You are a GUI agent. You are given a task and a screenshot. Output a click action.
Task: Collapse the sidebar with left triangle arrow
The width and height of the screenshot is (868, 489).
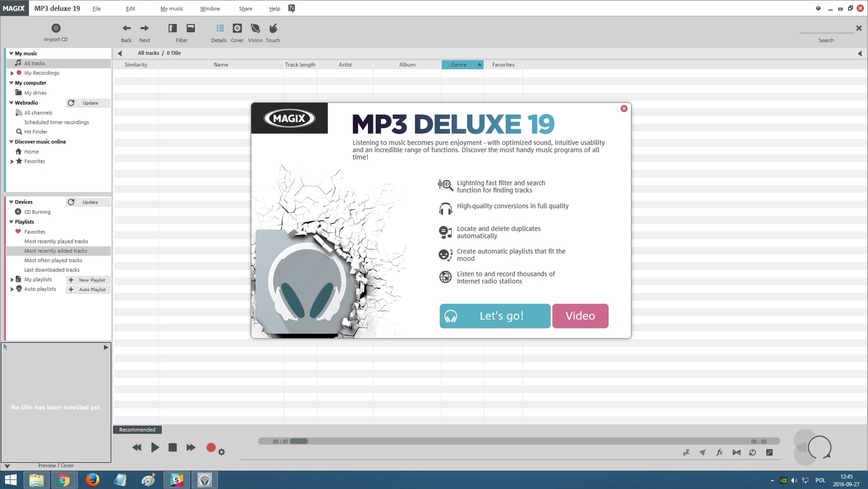pyautogui.click(x=120, y=53)
